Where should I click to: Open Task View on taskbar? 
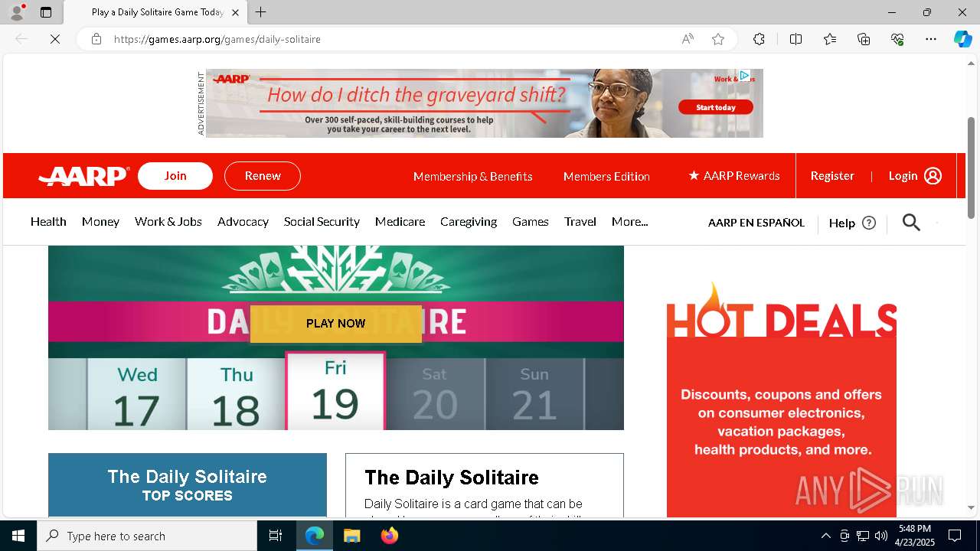pyautogui.click(x=276, y=536)
